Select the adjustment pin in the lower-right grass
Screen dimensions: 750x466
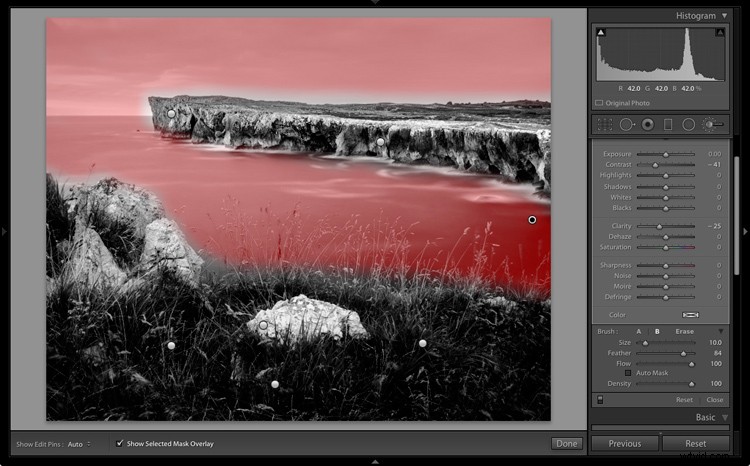pos(422,343)
